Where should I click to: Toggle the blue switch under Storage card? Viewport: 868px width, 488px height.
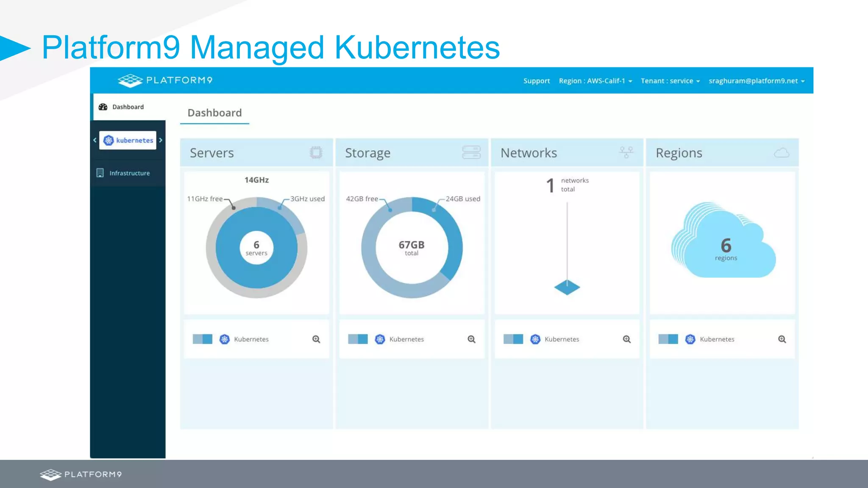click(358, 339)
